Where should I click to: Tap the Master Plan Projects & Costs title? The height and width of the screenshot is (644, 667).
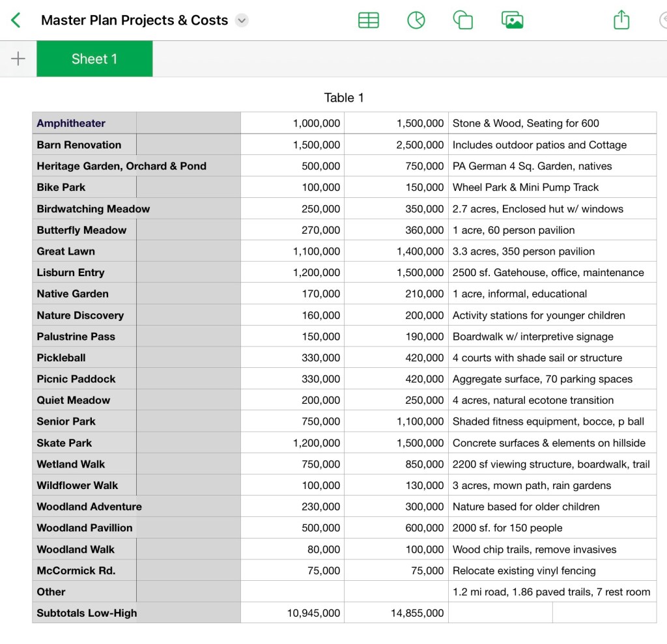(x=134, y=20)
